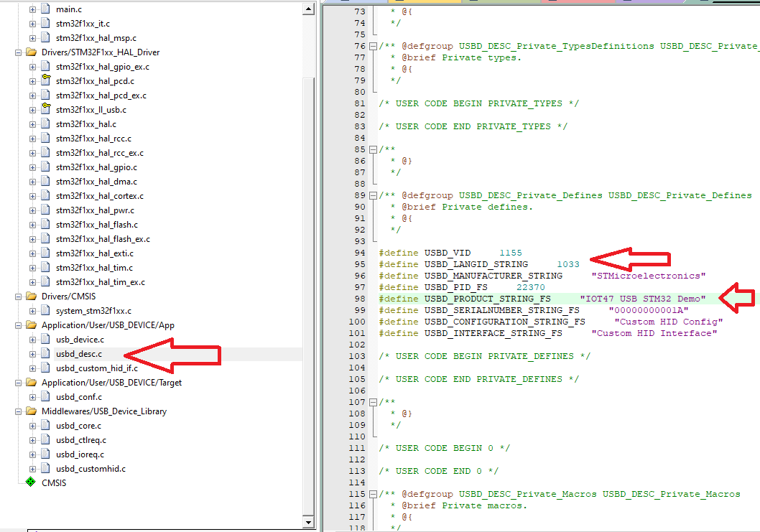Fold the comment block at line 107
The image size is (760, 532).
pos(373,402)
